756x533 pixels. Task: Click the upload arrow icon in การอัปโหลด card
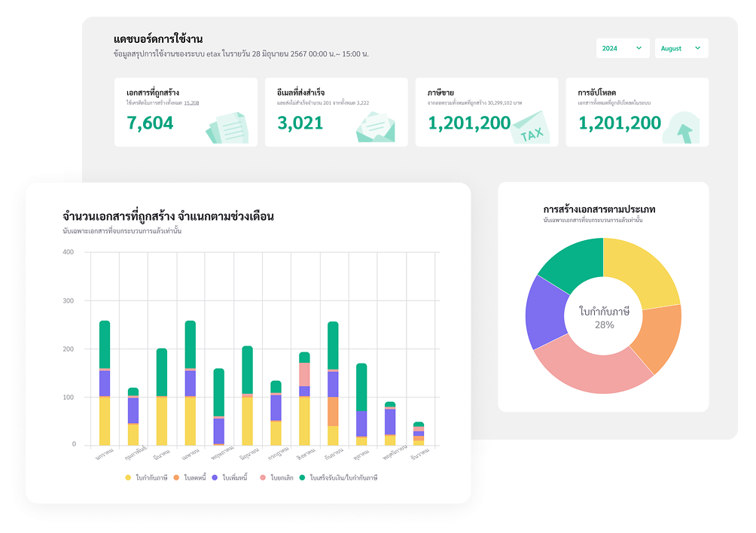[683, 127]
